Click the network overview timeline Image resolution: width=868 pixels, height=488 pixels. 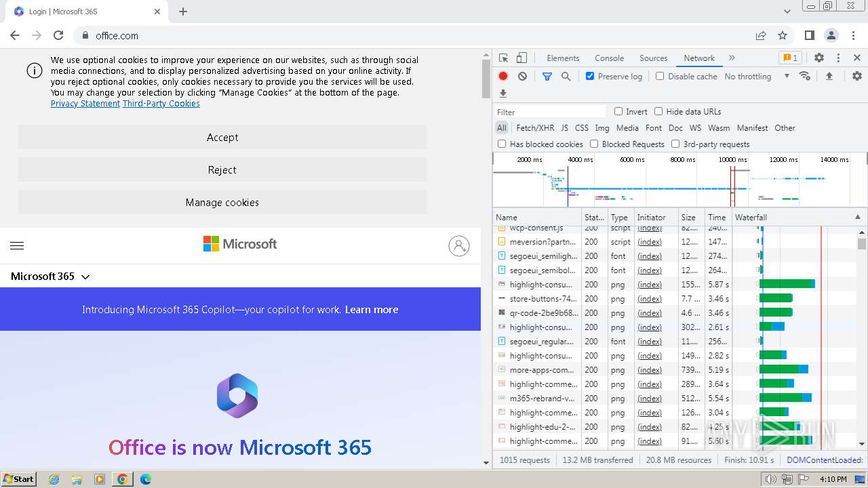[679, 180]
